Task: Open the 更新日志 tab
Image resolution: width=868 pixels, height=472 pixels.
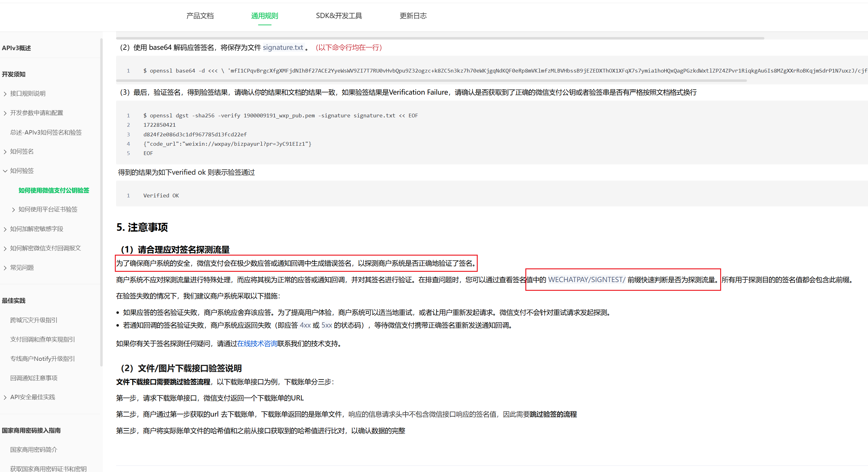Action: point(413,16)
